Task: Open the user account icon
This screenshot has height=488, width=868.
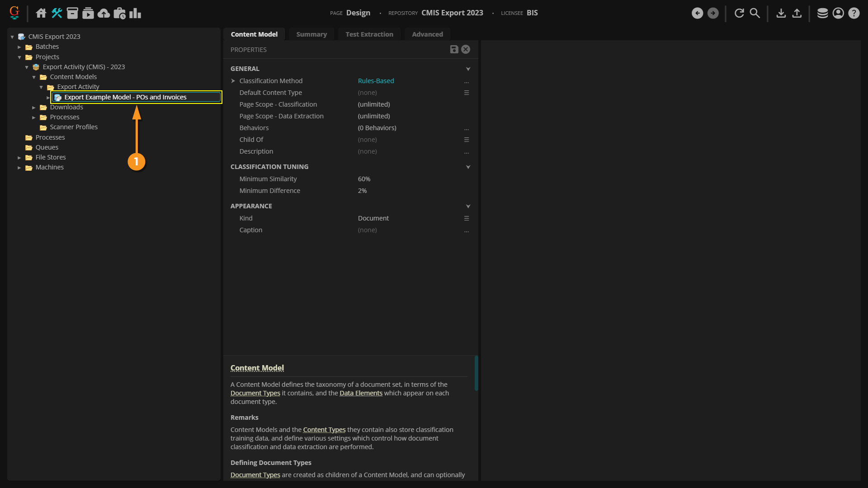Action: tap(838, 13)
